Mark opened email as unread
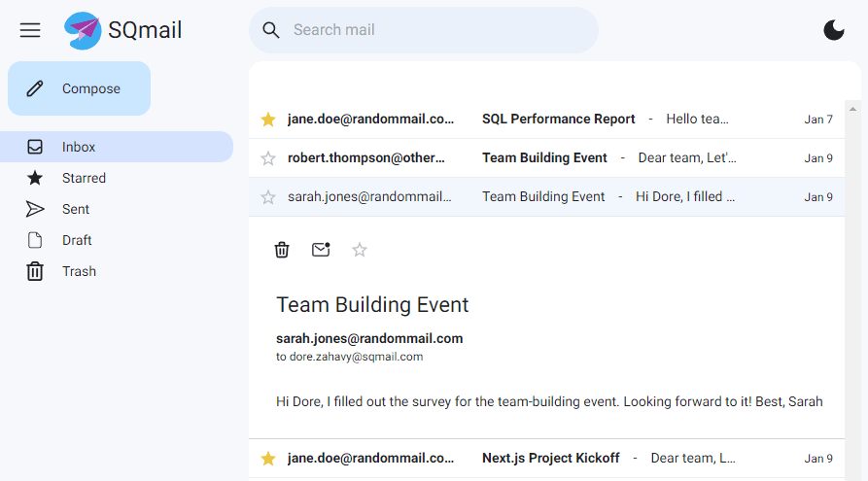The width and height of the screenshot is (868, 481). point(321,250)
